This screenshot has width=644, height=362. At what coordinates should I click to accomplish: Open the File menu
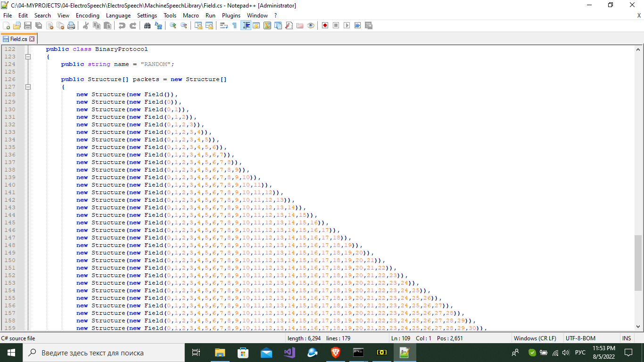(8, 16)
